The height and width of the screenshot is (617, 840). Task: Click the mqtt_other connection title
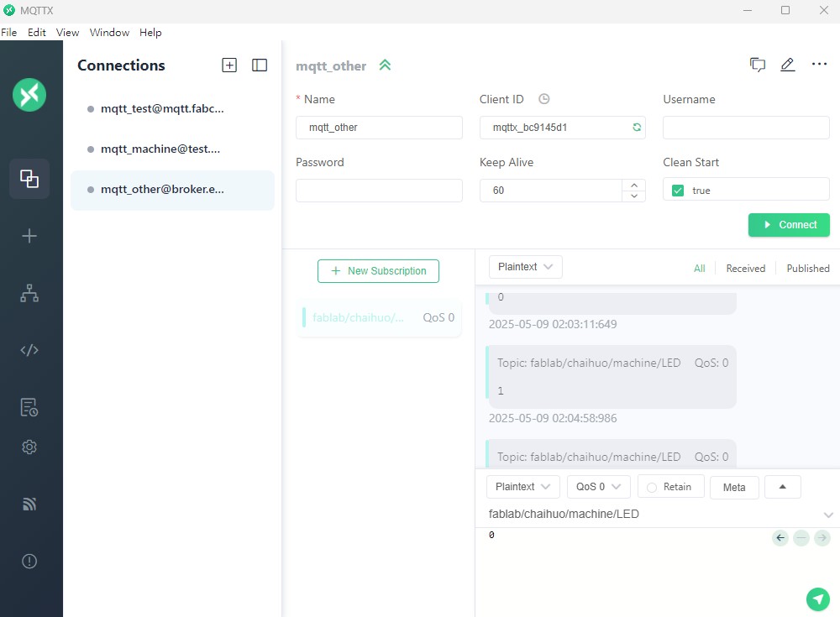tap(331, 65)
